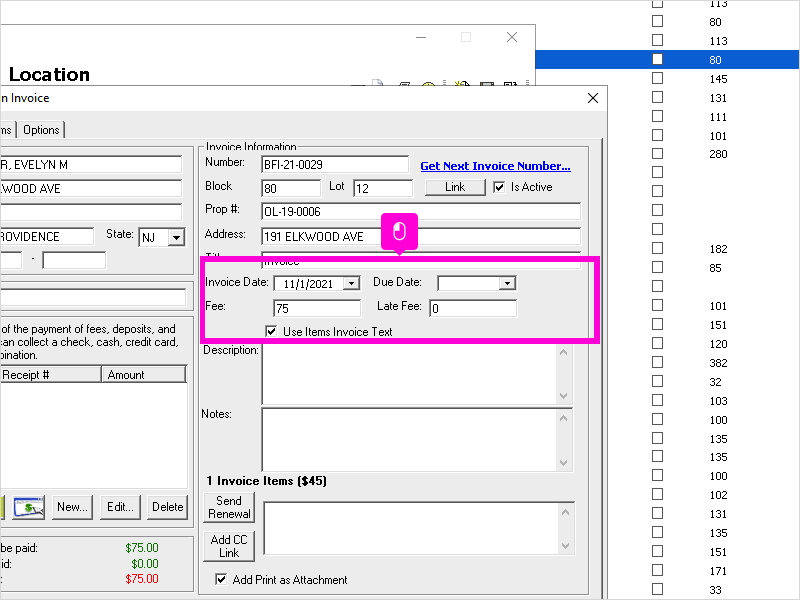Screen dimensions: 800x600
Task: Tick the checkbox next to 280
Action: pyautogui.click(x=658, y=154)
